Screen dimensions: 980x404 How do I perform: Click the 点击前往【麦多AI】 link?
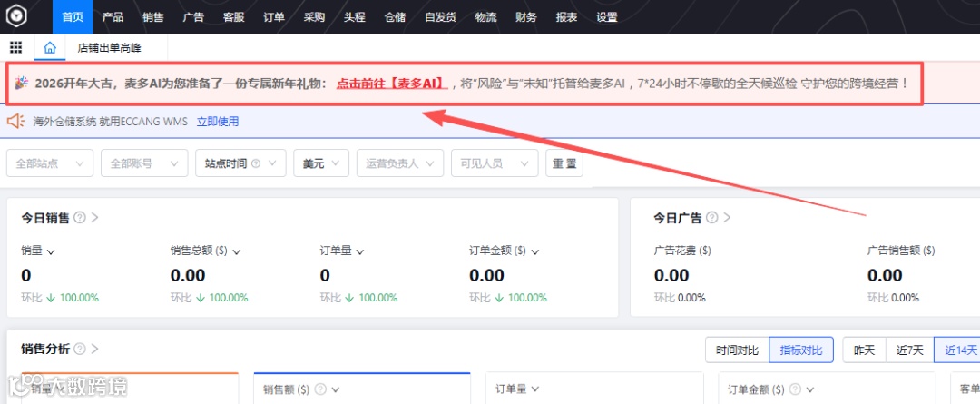[x=393, y=83]
